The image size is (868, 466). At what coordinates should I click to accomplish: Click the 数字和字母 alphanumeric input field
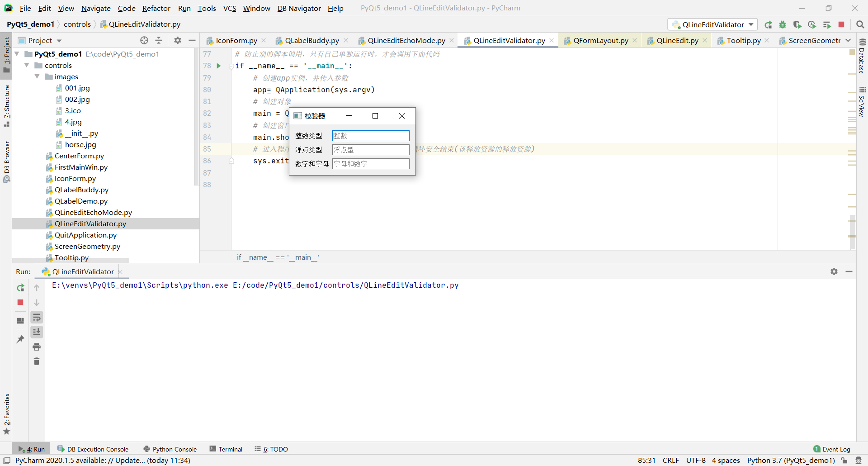(371, 164)
